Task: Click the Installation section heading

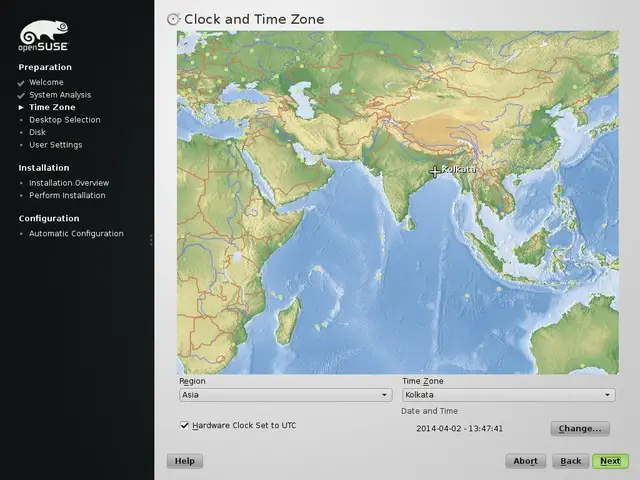Action: pos(44,168)
